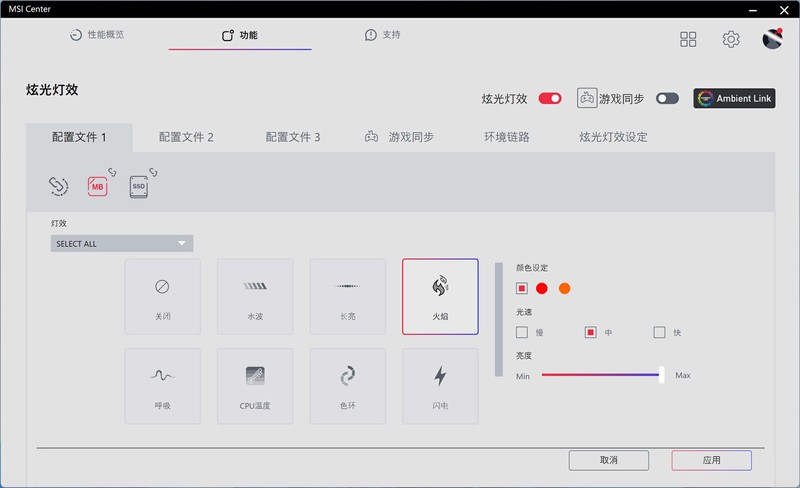Open settings gear icon
800x488 pixels.
point(731,39)
